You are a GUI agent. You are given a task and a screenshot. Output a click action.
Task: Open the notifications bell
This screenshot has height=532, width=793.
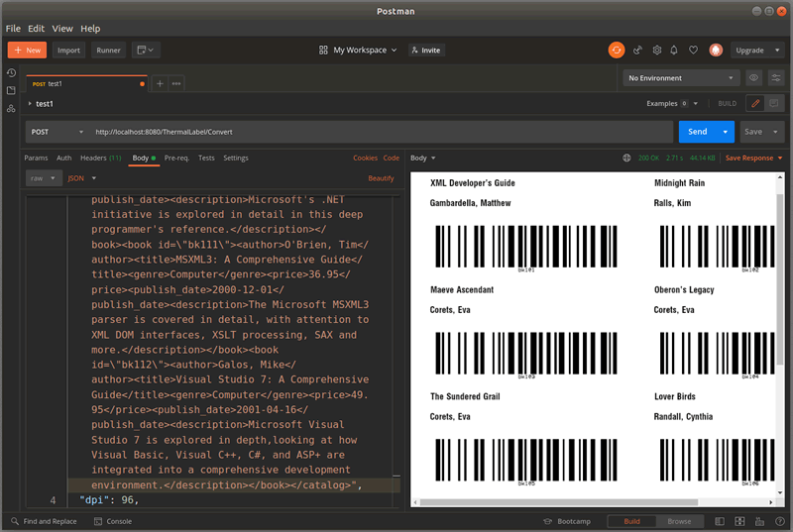[x=674, y=50]
